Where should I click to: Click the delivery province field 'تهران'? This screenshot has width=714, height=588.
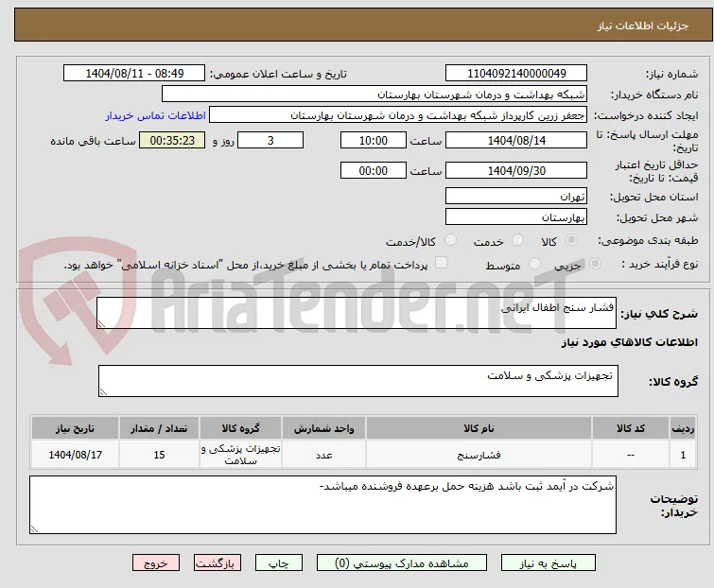(x=516, y=196)
